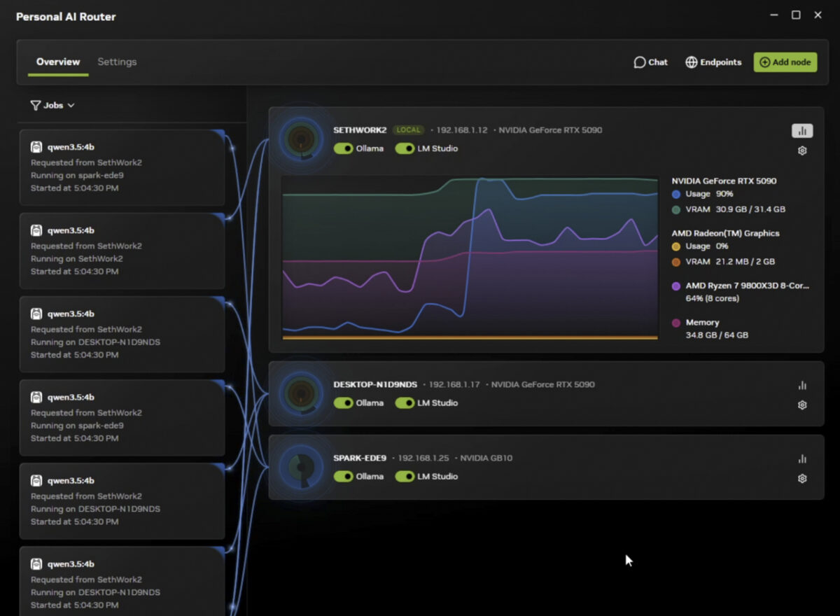The image size is (840, 616).
Task: Click RTX 5090 VRAM green legend dot
Action: (x=676, y=209)
